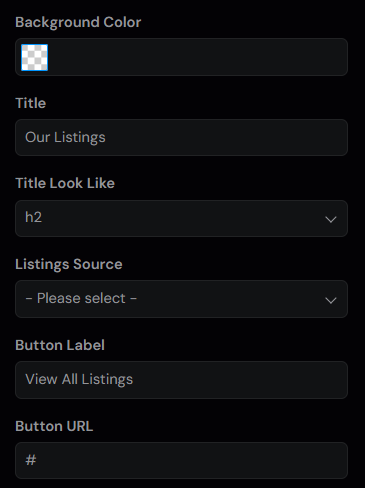Click the Title Look Like label
Viewport: 365px width, 488px height.
(65, 183)
